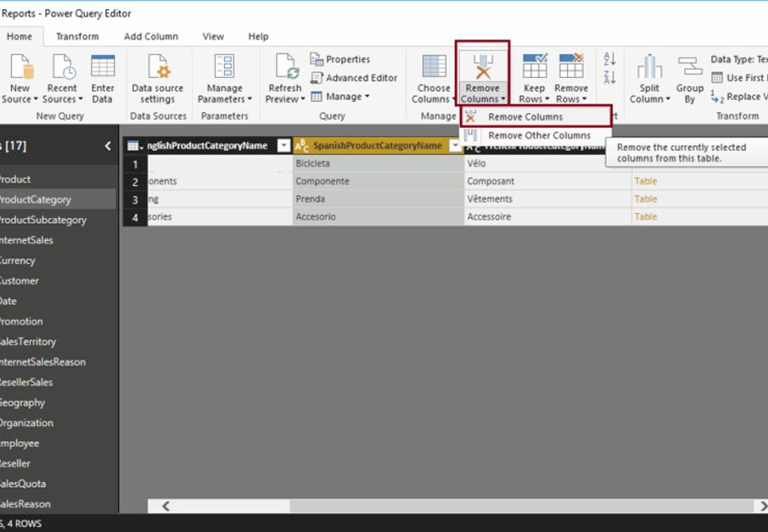This screenshot has width=768, height=532.
Task: Select the Promotion query
Action: (x=58, y=322)
